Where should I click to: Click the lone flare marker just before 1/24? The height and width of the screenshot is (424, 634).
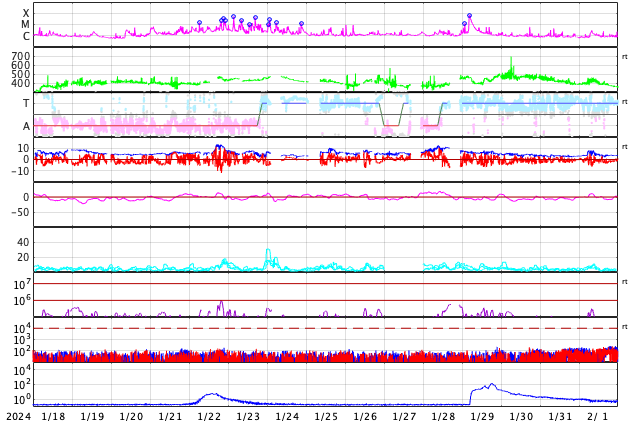(301, 24)
